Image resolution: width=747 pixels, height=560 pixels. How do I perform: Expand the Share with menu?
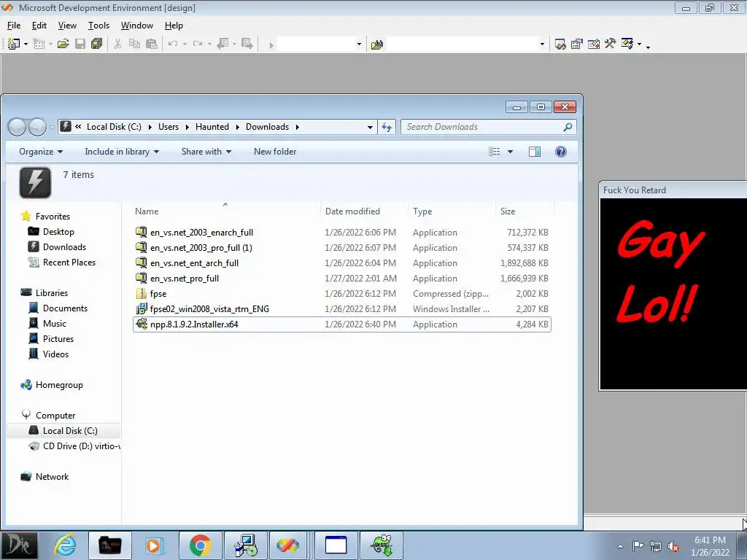point(206,152)
